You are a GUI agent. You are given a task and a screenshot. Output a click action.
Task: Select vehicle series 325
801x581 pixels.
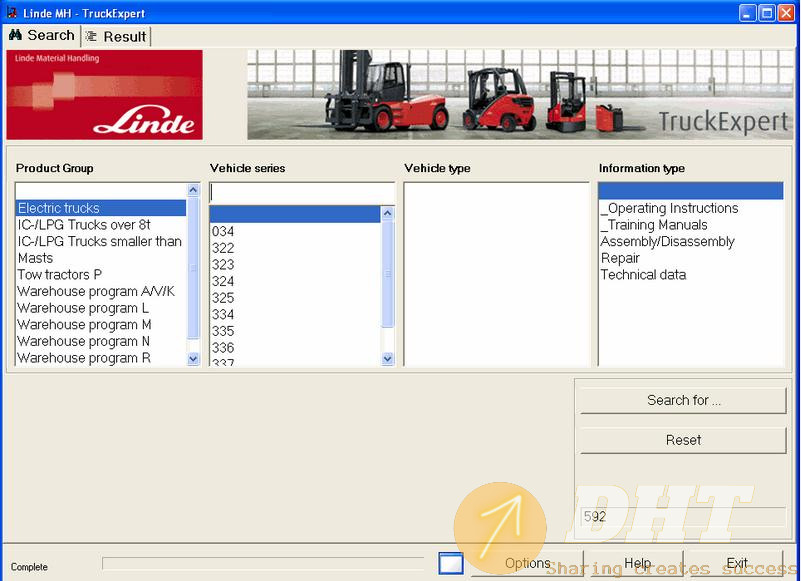click(295, 298)
